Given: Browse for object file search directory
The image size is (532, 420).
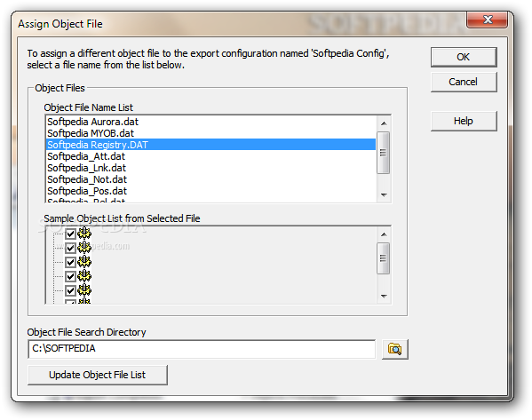Looking at the screenshot, I should [395, 349].
